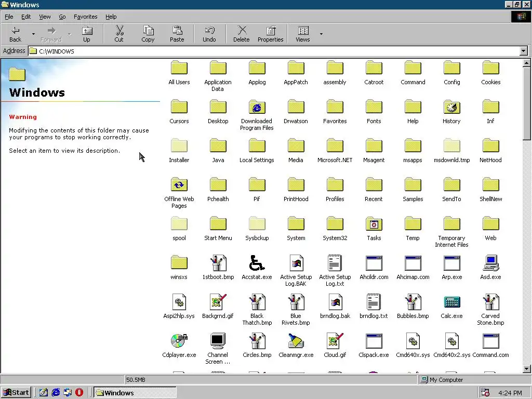Image resolution: width=532 pixels, height=399 pixels.
Task: Select the brndlog.bak file
Action: [335, 307]
